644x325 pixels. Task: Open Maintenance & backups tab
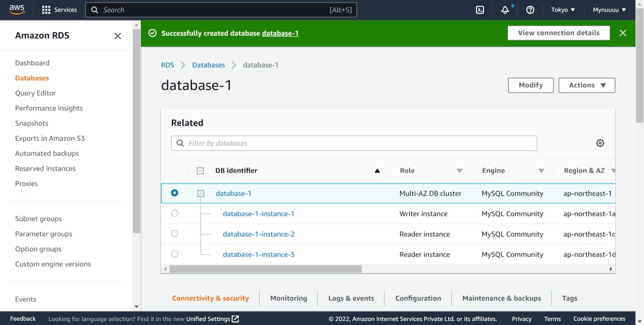click(502, 298)
